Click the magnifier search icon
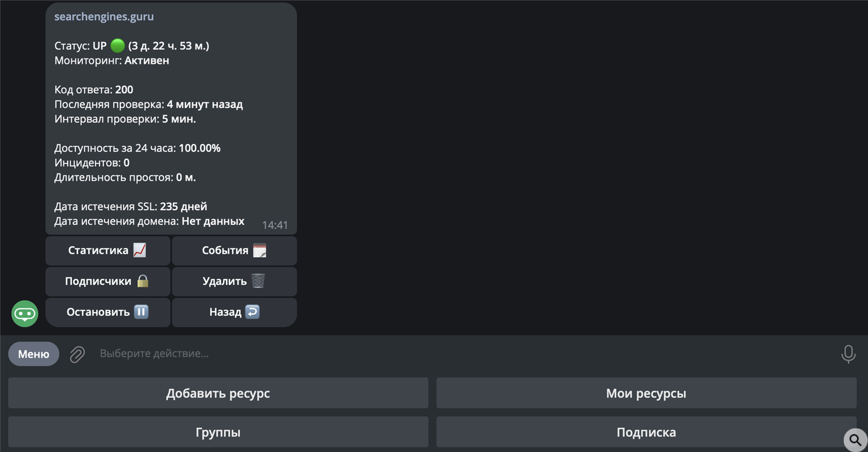The height and width of the screenshot is (452, 868). (x=855, y=440)
